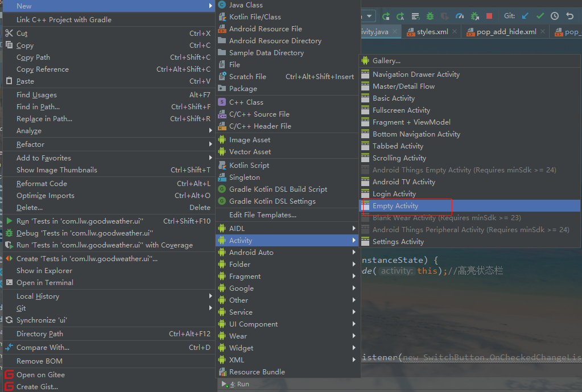Click Sample Data Directory entry
Screen dimensions: 582x392
[287, 53]
